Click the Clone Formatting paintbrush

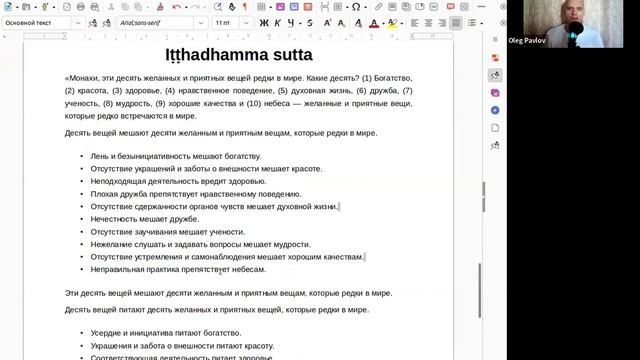tap(160, 7)
